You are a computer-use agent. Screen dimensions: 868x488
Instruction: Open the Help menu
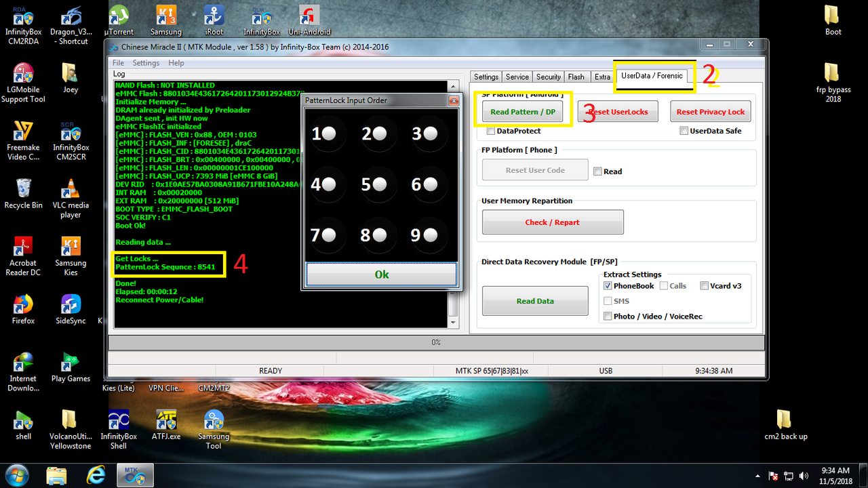click(176, 63)
